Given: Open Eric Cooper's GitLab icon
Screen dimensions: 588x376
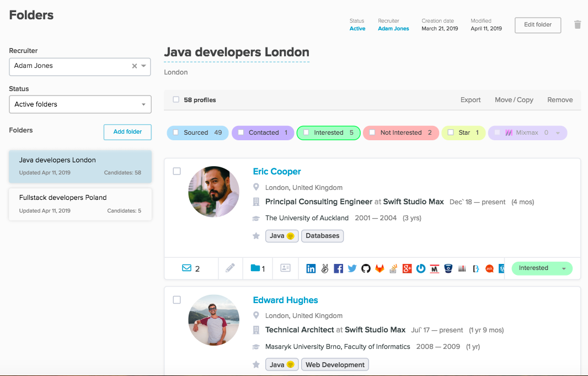Looking at the screenshot, I should (379, 269).
